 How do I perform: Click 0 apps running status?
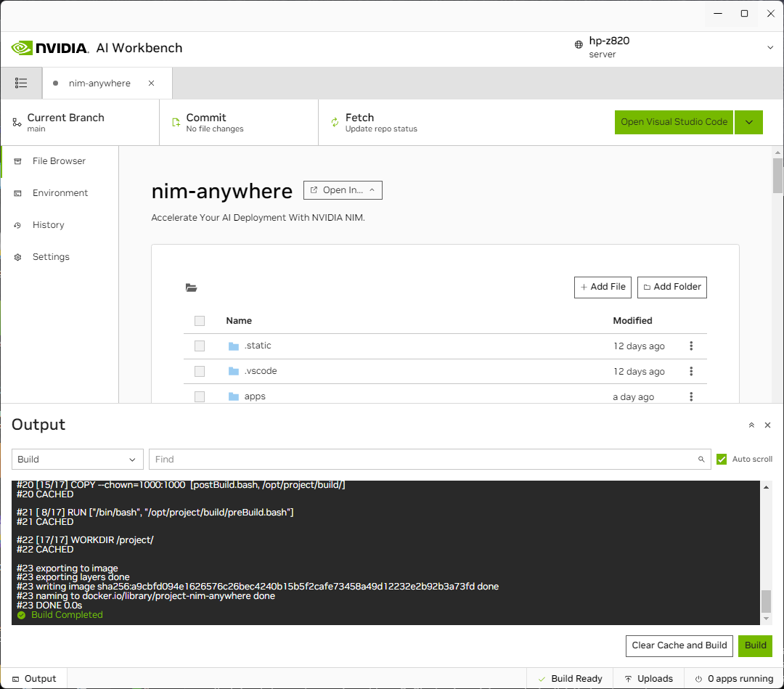click(x=734, y=679)
